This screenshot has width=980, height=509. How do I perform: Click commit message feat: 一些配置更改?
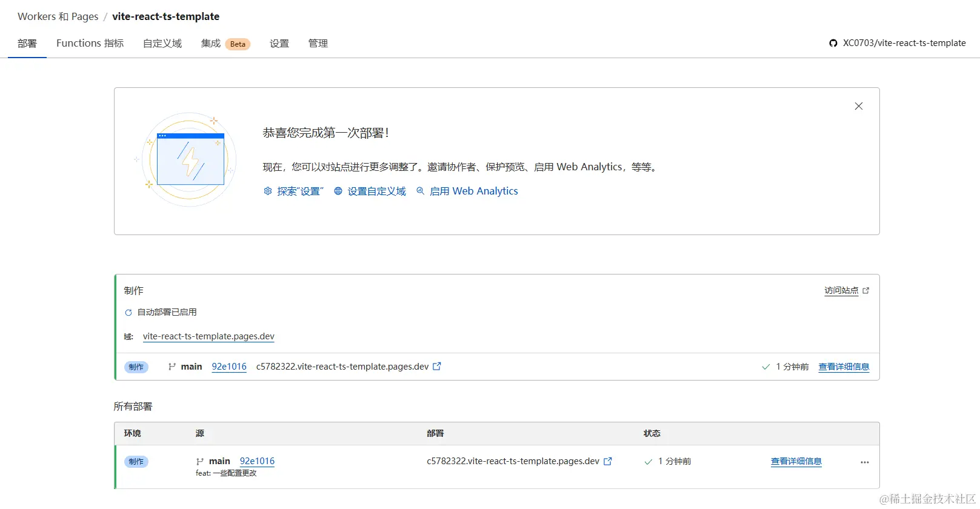(x=226, y=473)
